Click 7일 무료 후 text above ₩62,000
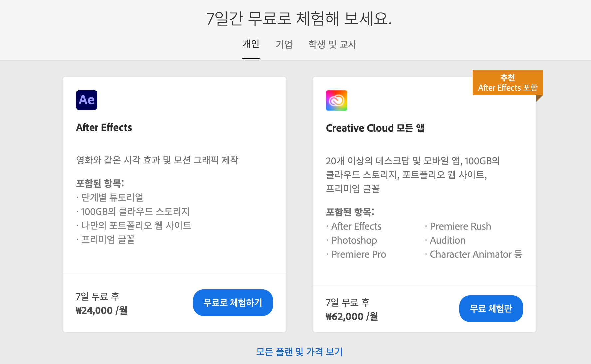Image resolution: width=591 pixels, height=364 pixels. tap(348, 302)
